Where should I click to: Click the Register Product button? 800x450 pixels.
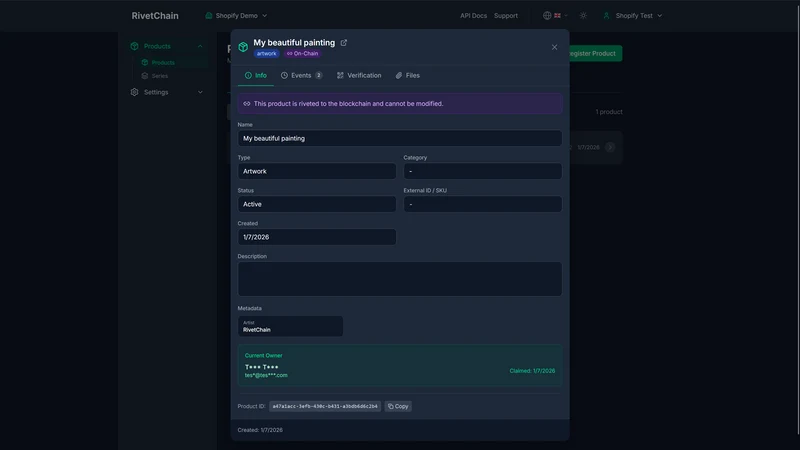click(x=595, y=54)
